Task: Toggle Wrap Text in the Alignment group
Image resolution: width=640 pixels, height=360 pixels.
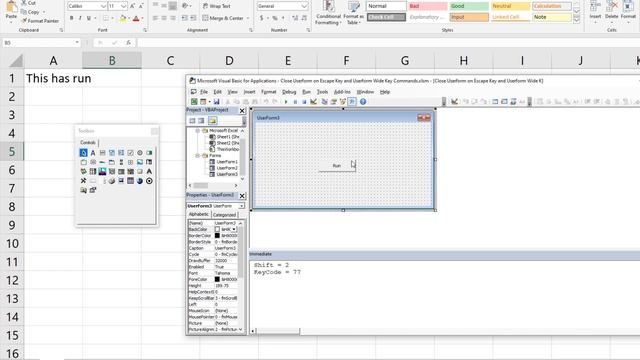Action: click(x=217, y=6)
